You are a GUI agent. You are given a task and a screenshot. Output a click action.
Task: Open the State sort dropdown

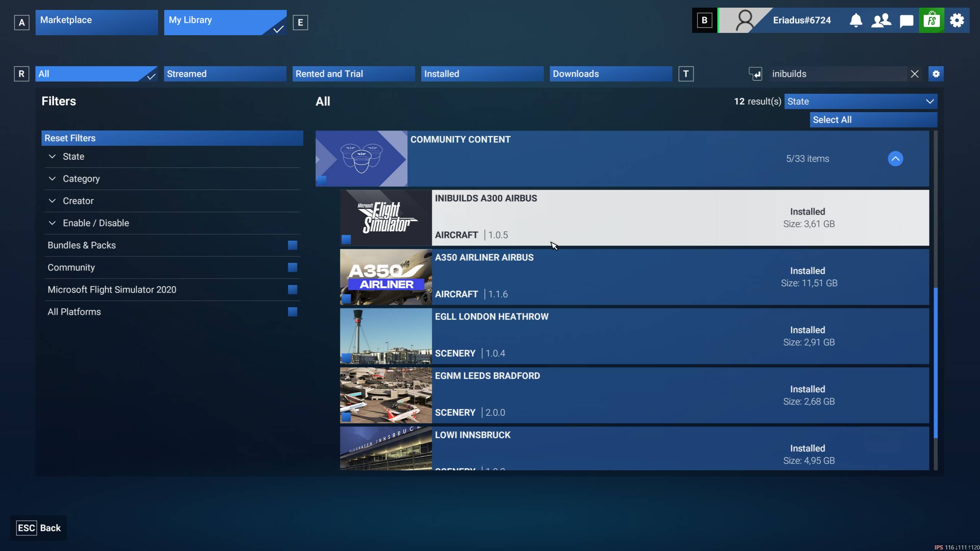[861, 101]
